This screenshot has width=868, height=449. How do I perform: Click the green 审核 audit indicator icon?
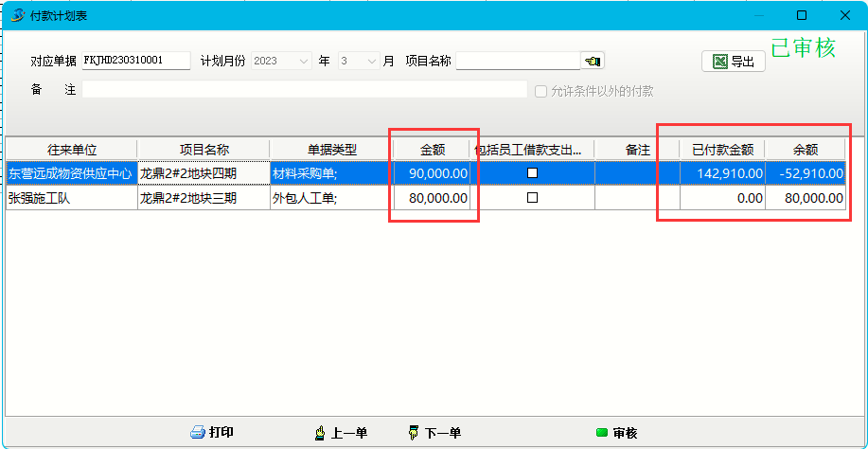601,433
